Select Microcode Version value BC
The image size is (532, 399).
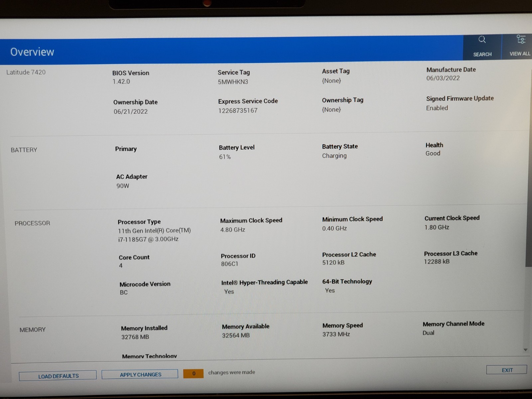pyautogui.click(x=124, y=293)
